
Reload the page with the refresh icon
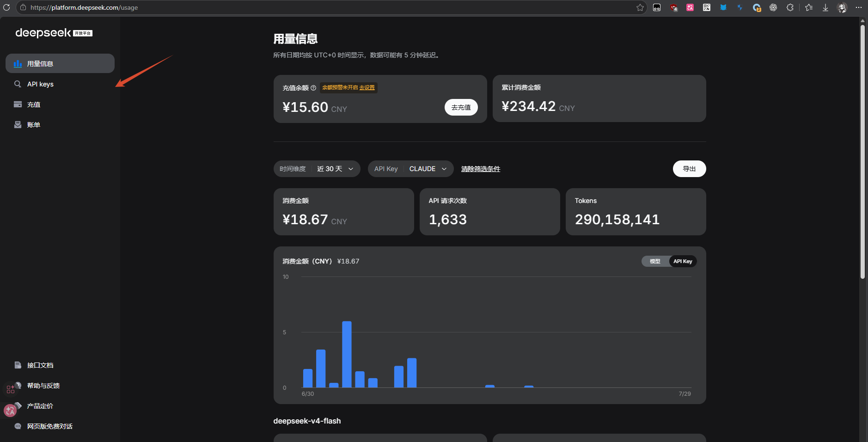[6, 7]
